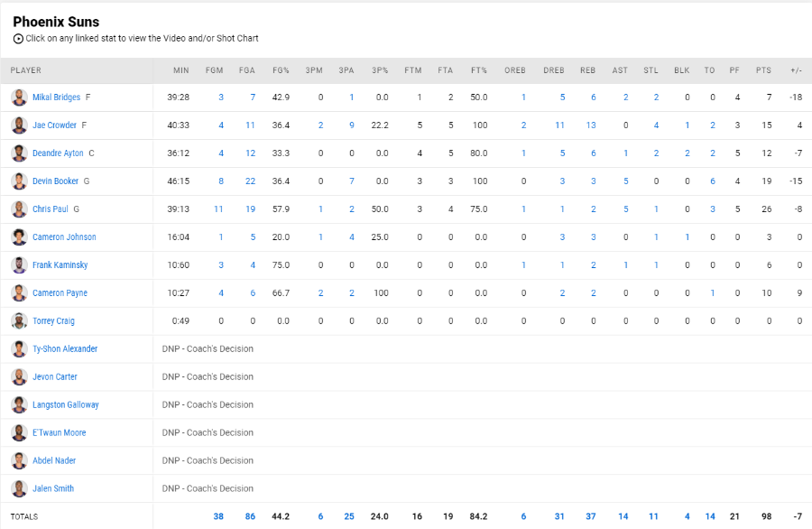View team total 86 field goal attempts
Image resolution: width=812 pixels, height=529 pixels.
pos(250,516)
